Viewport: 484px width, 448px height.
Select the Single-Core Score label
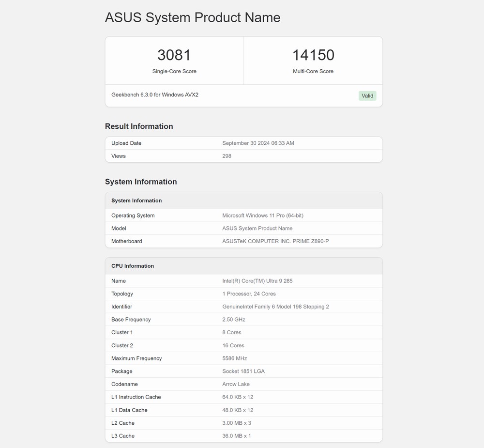[x=174, y=71]
